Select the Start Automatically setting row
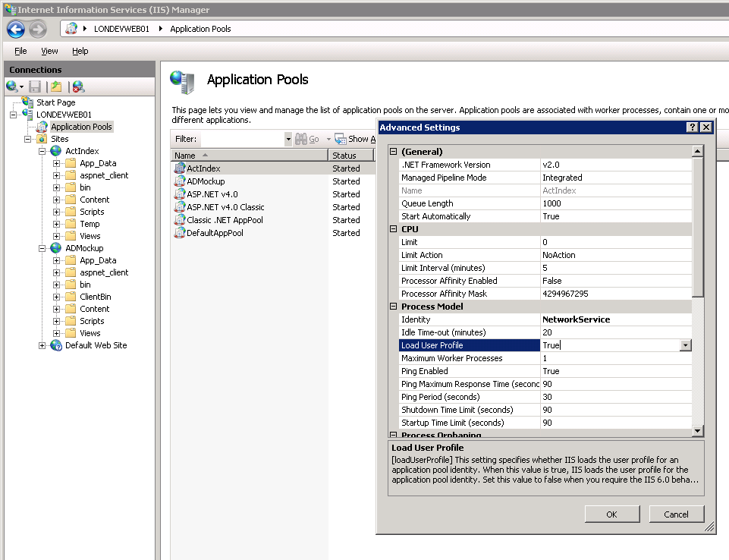Viewport: 729px width, 560px height. point(545,216)
